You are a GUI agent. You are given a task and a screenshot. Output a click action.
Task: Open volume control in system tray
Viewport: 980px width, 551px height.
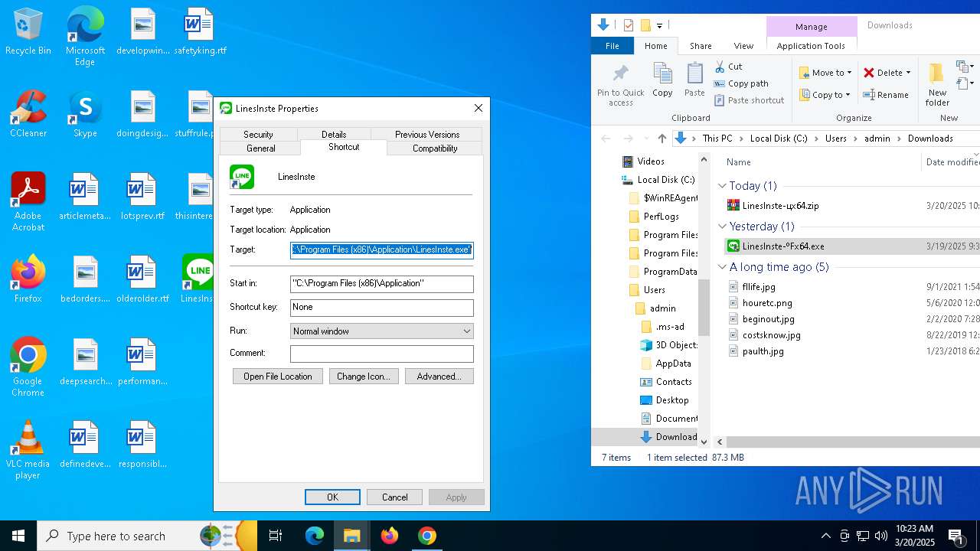point(881,536)
